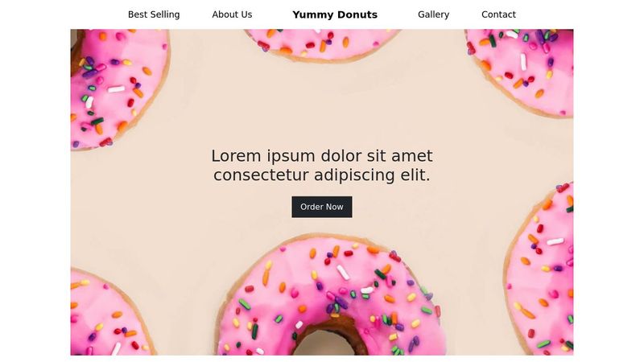
Task: Open the Gallery nav link
Action: point(433,14)
